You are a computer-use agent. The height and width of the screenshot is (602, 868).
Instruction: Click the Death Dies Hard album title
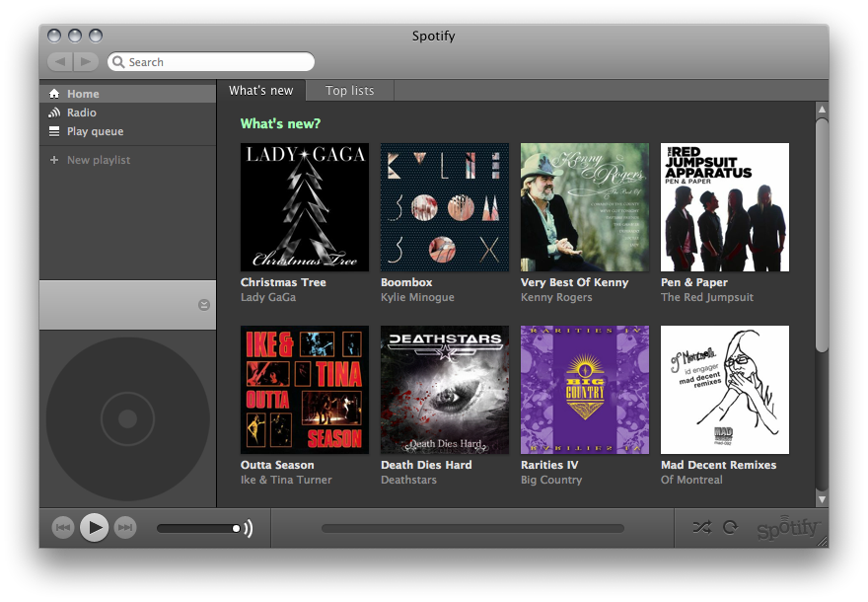coord(426,465)
